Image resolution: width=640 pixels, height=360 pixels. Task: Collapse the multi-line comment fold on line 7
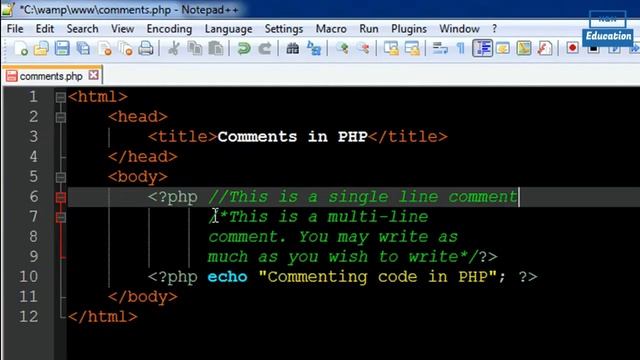[x=60, y=217]
